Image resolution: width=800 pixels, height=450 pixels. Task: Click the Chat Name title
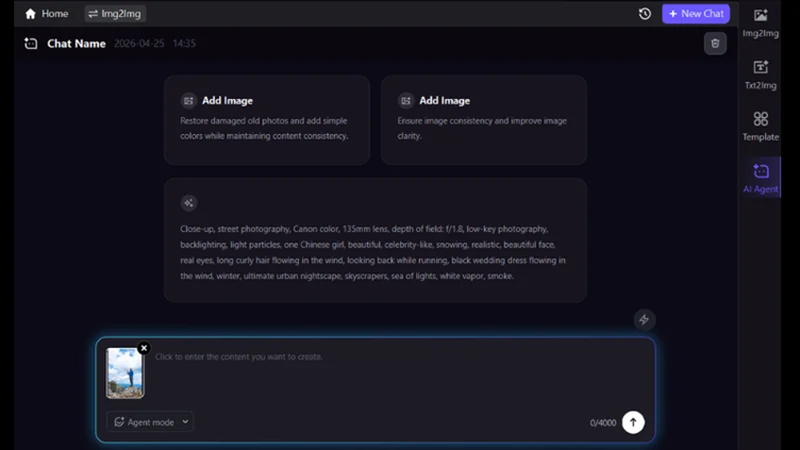(x=76, y=44)
